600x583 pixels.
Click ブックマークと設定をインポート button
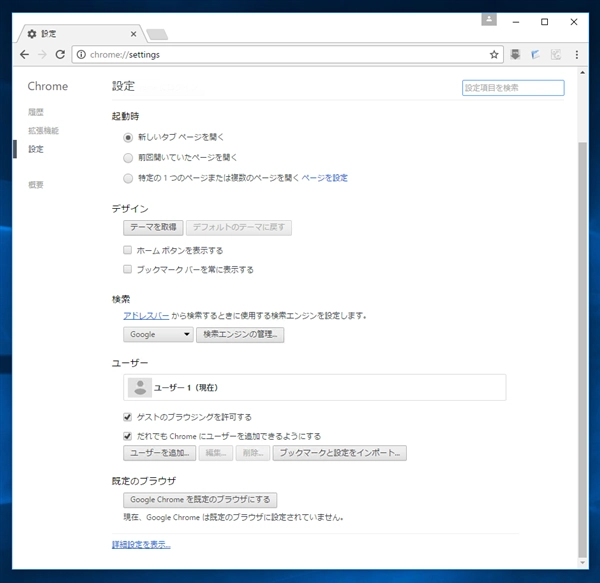pyautogui.click(x=339, y=453)
